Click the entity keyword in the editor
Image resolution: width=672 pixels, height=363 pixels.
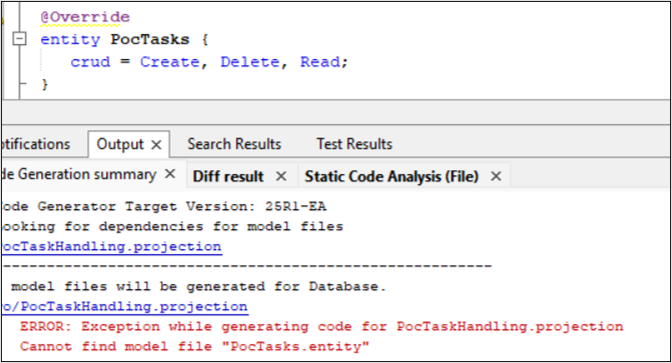click(70, 39)
